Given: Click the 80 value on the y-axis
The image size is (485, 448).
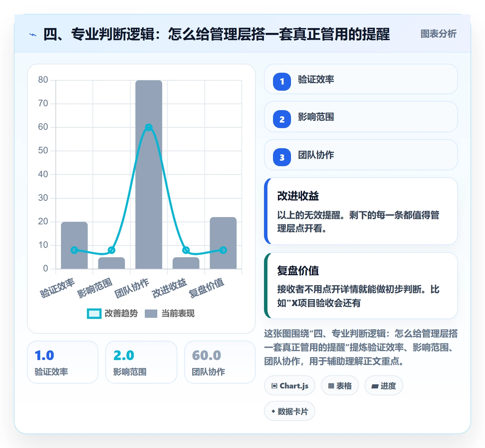Looking at the screenshot, I should (x=43, y=80).
